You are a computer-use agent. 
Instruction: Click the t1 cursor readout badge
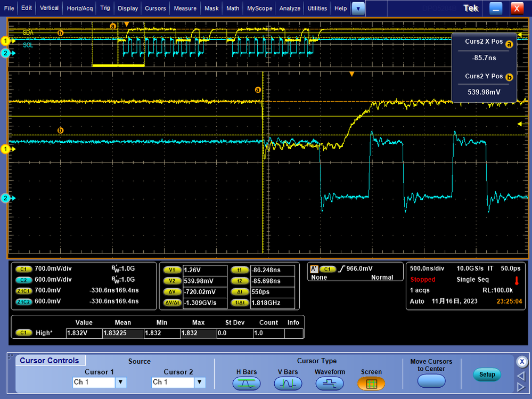coord(240,270)
